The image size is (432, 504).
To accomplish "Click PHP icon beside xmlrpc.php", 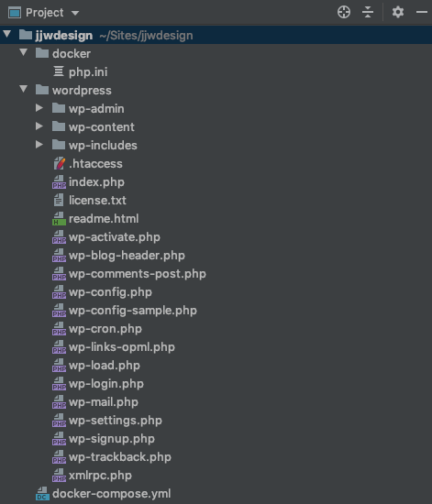I will tap(60, 475).
